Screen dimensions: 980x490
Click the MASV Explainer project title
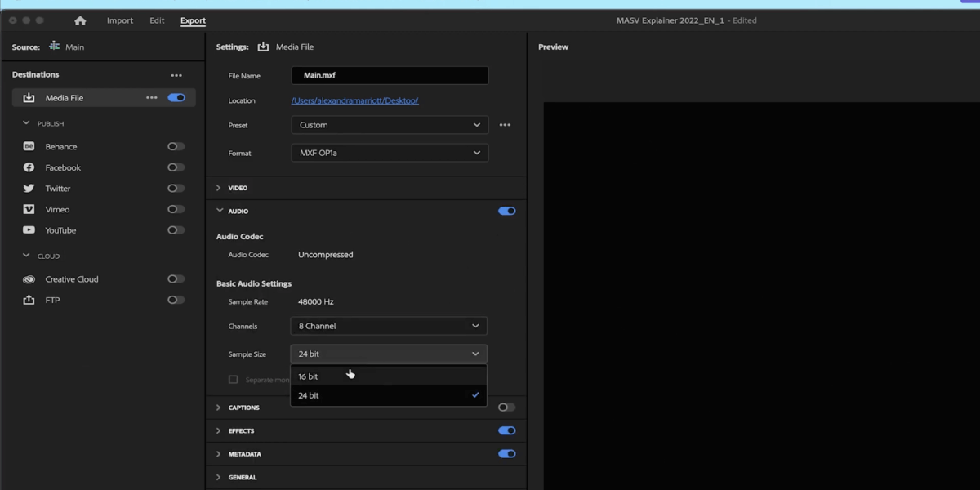coord(687,20)
